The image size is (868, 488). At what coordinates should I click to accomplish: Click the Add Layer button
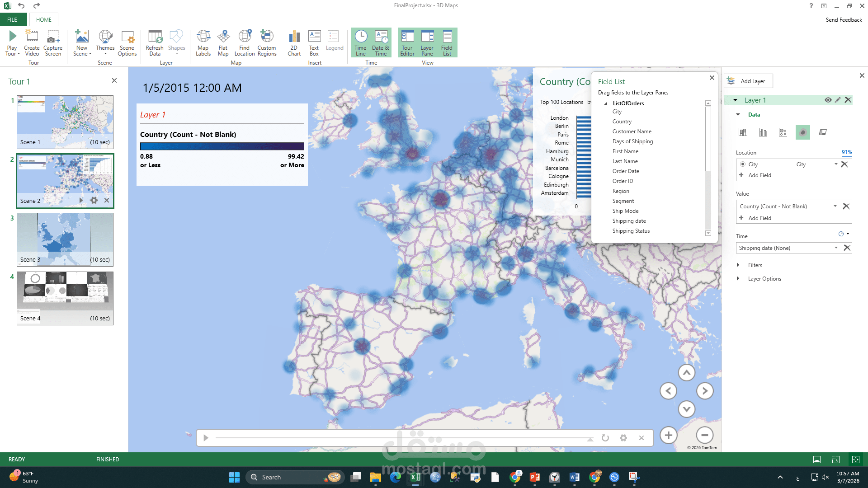click(x=748, y=81)
